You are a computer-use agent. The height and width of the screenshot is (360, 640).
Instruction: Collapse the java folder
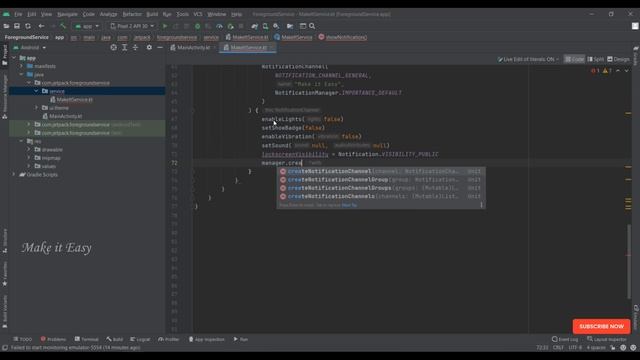tap(22, 75)
